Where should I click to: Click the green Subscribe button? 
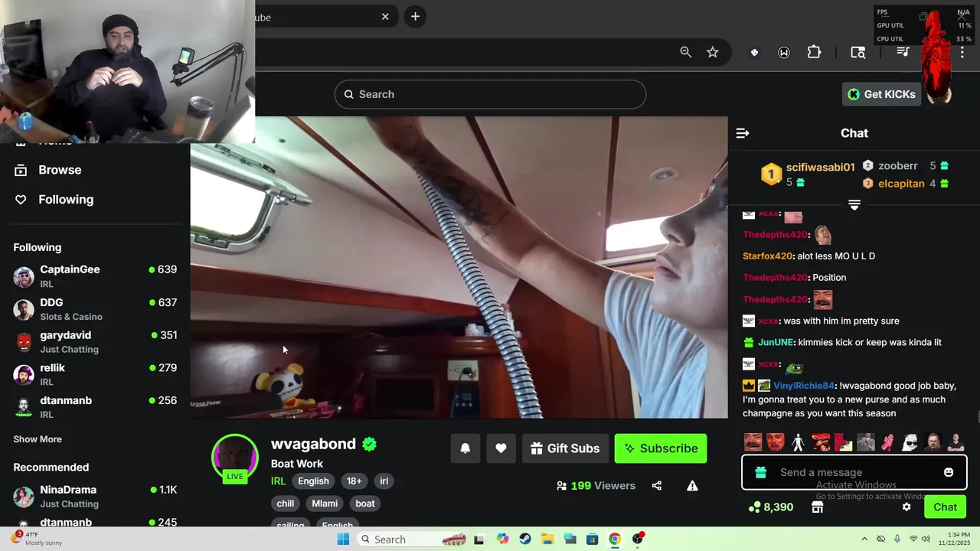coord(661,448)
